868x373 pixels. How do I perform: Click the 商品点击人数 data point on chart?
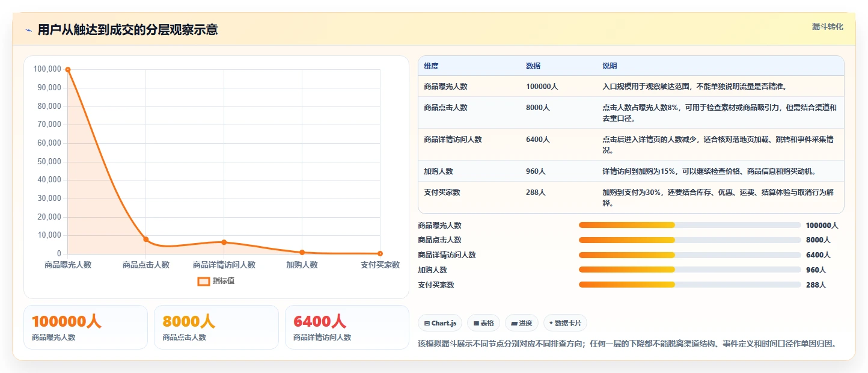(x=146, y=239)
